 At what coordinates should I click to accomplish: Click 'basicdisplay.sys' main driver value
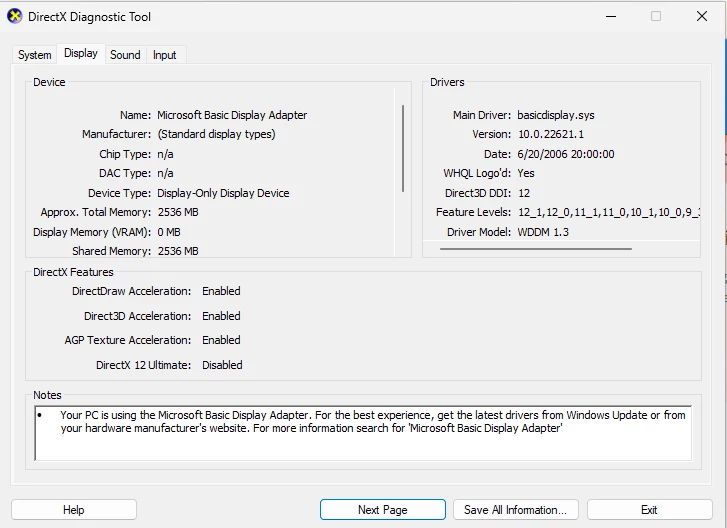pyautogui.click(x=556, y=115)
